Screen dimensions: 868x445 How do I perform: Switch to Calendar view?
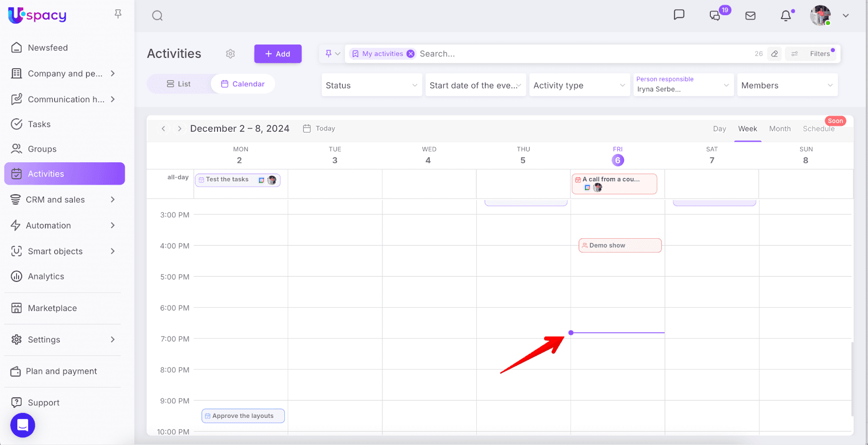(243, 84)
